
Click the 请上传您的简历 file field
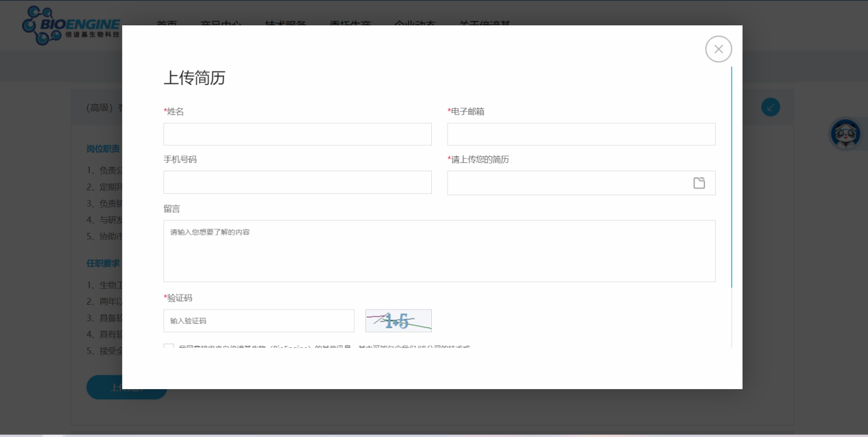click(568, 183)
